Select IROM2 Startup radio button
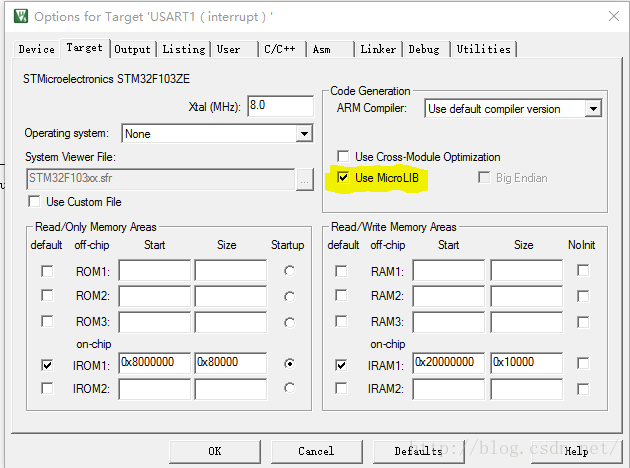 point(289,388)
